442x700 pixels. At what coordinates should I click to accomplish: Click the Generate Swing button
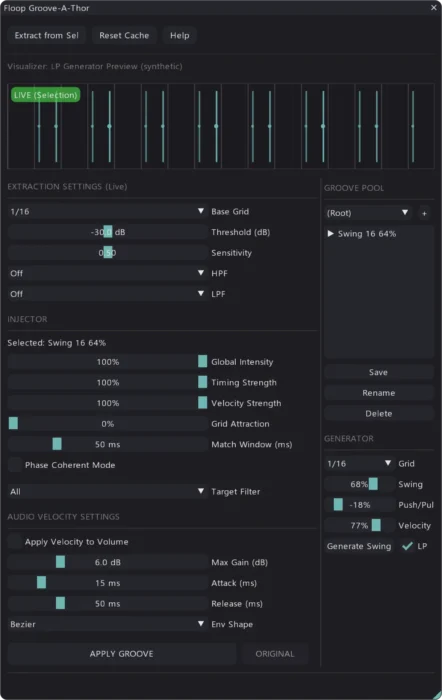(x=359, y=546)
